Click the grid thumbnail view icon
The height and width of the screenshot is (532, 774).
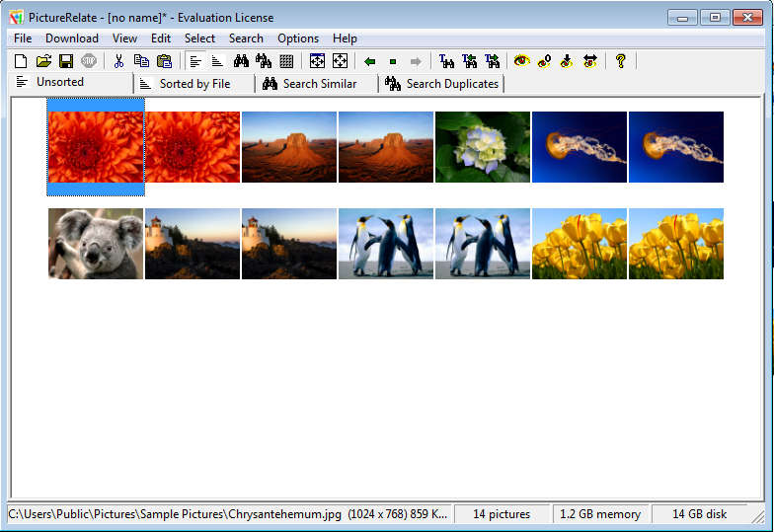point(286,61)
